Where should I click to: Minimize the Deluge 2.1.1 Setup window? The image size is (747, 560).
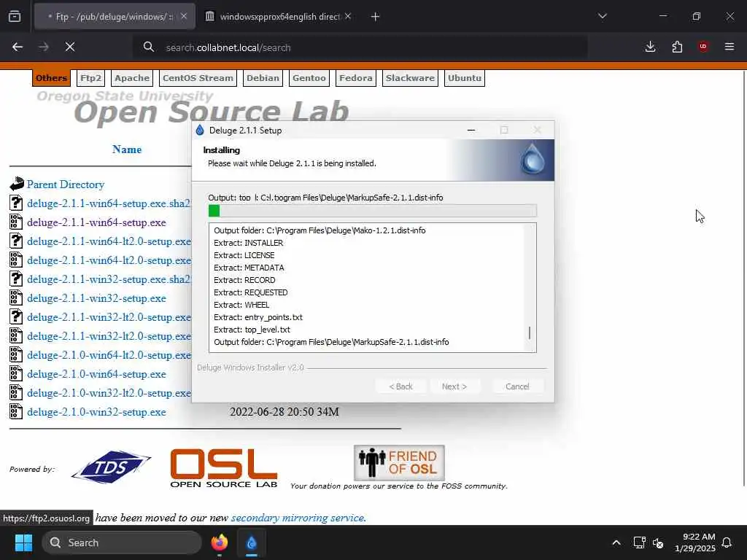(x=471, y=130)
